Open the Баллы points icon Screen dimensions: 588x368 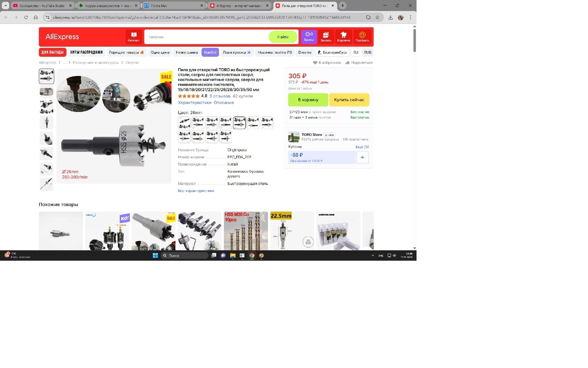(309, 37)
